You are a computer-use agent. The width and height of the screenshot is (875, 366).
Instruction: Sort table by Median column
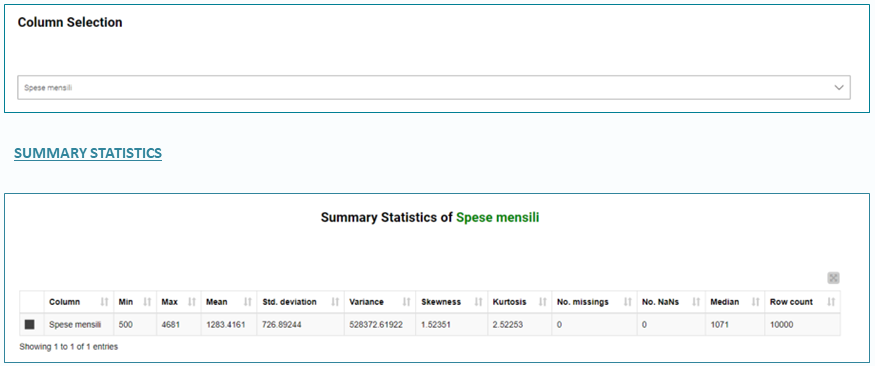[x=735, y=302]
